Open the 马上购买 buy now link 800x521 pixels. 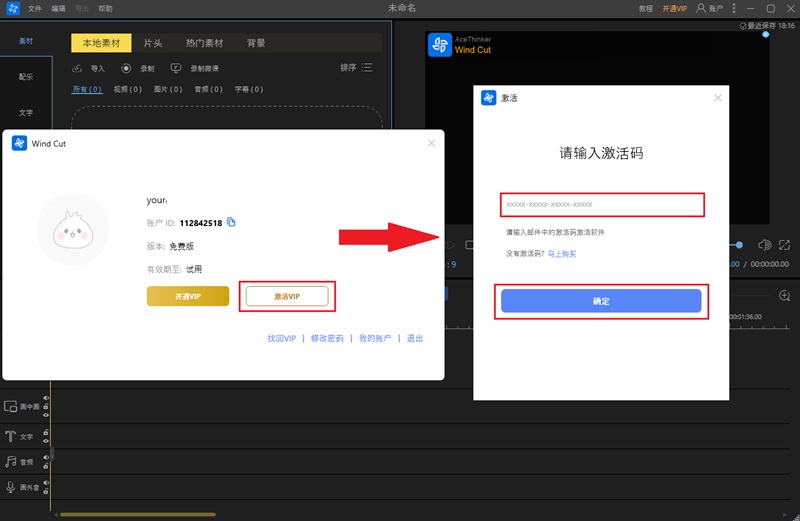pyautogui.click(x=562, y=254)
